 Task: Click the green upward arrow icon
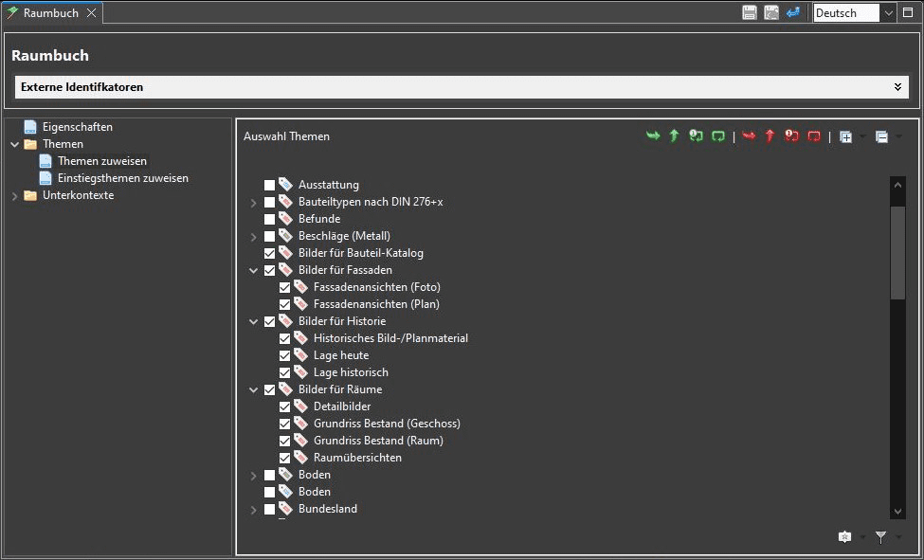pos(674,136)
